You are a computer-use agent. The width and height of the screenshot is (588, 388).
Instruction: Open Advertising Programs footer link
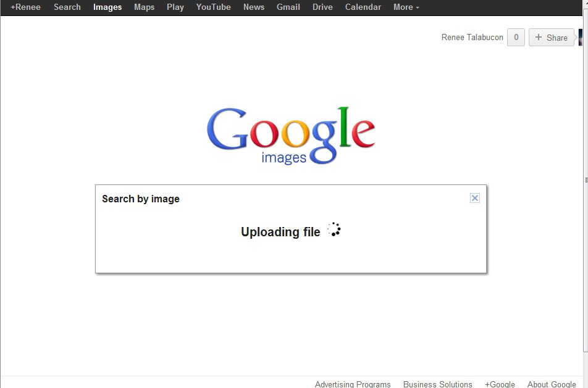[353, 384]
